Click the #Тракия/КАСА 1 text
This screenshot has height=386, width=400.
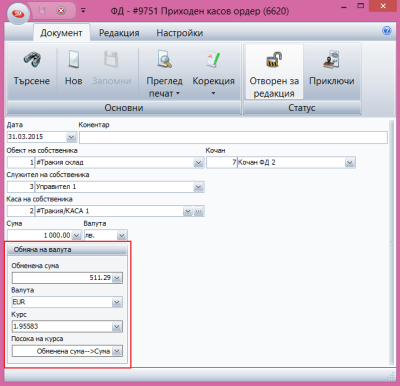click(62, 211)
